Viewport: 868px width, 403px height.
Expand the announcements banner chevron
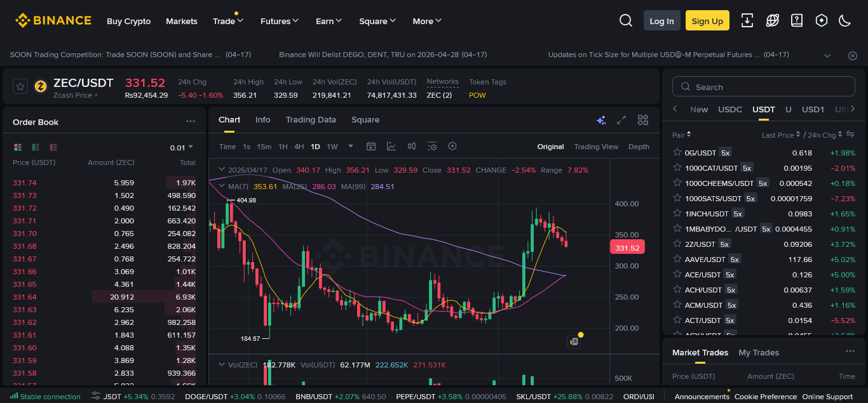tap(827, 55)
